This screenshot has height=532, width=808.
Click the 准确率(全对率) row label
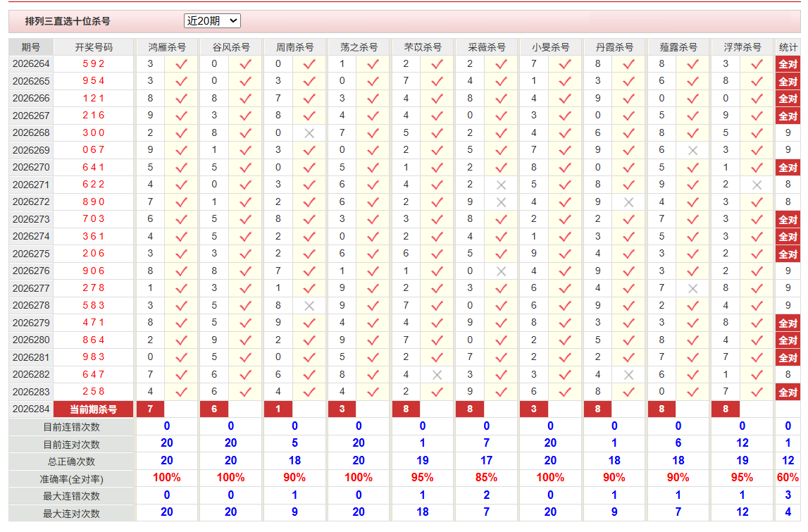72,479
